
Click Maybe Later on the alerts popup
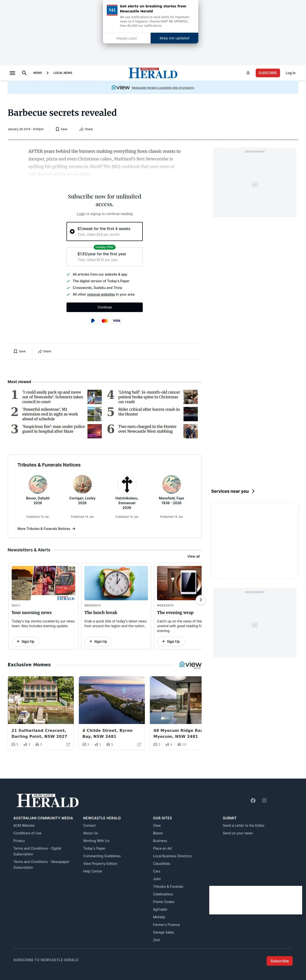tap(127, 38)
